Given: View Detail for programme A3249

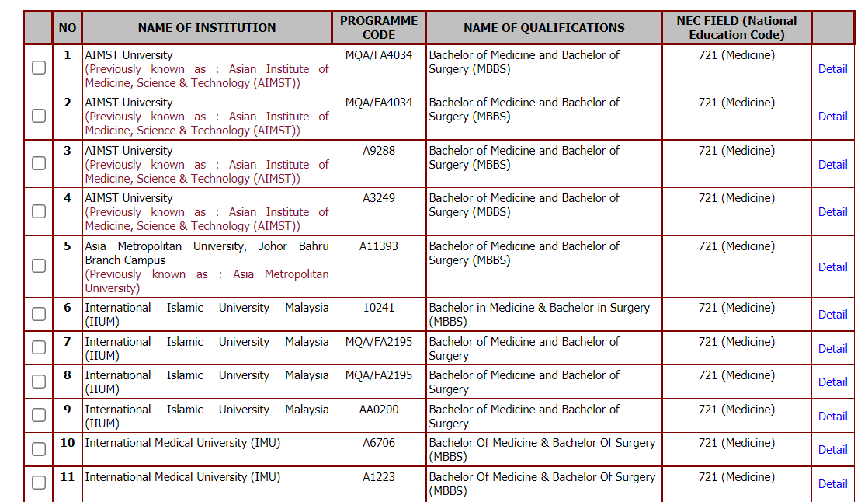Looking at the screenshot, I should point(832,212).
